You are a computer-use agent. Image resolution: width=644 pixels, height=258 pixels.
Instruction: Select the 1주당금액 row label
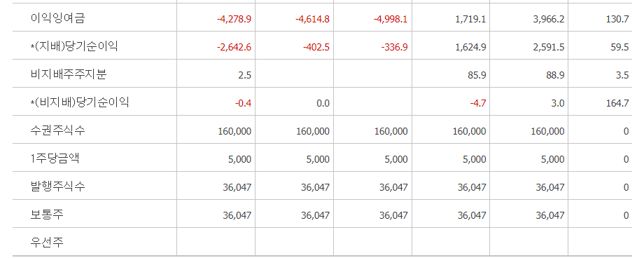click(x=55, y=158)
